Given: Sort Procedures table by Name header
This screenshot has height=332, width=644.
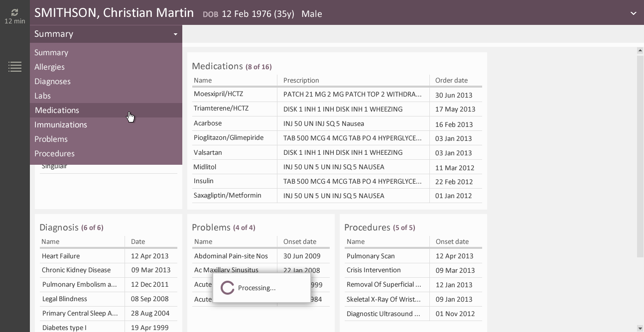Looking at the screenshot, I should 355,241.
